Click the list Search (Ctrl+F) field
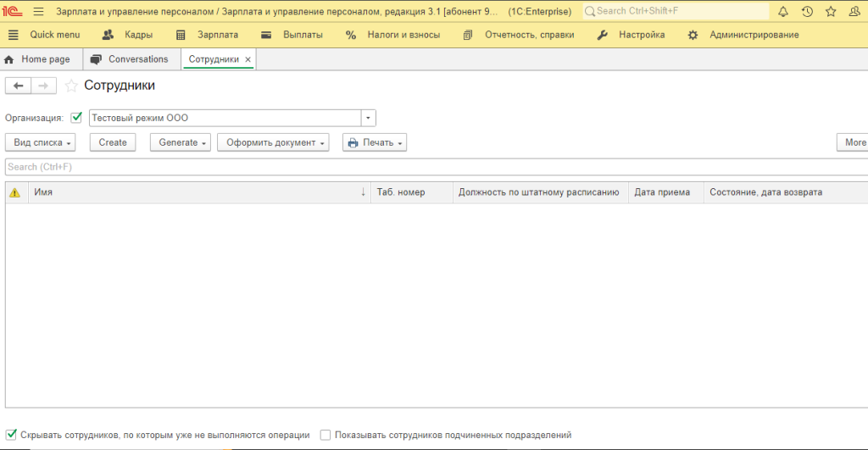 point(424,167)
